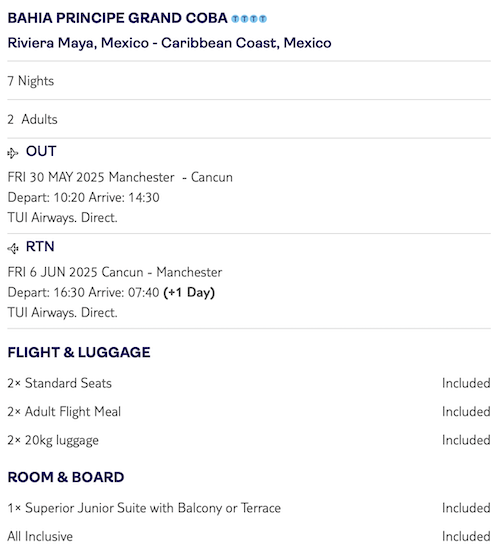The width and height of the screenshot is (500, 557).
Task: Click the RTN flight heading
Action: 40,247
